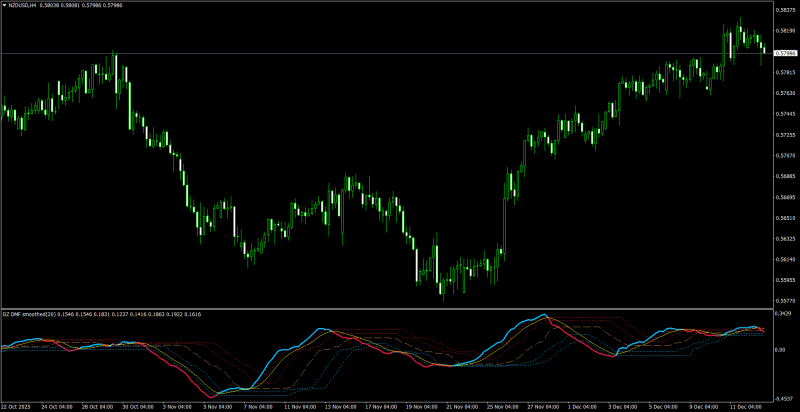The image size is (800, 412).
Task: Click the 25 Nov 04:00 time label
Action: coord(505,407)
